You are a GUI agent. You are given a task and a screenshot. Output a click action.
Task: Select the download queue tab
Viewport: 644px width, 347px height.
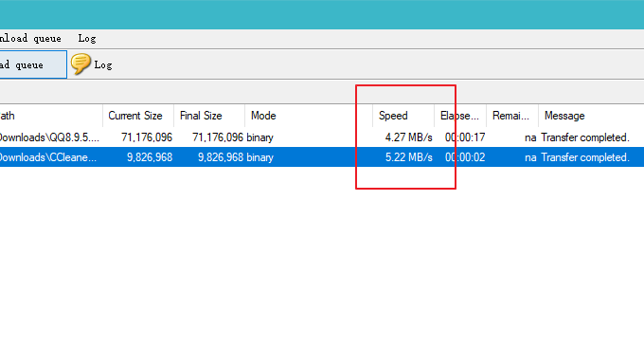(x=33, y=64)
